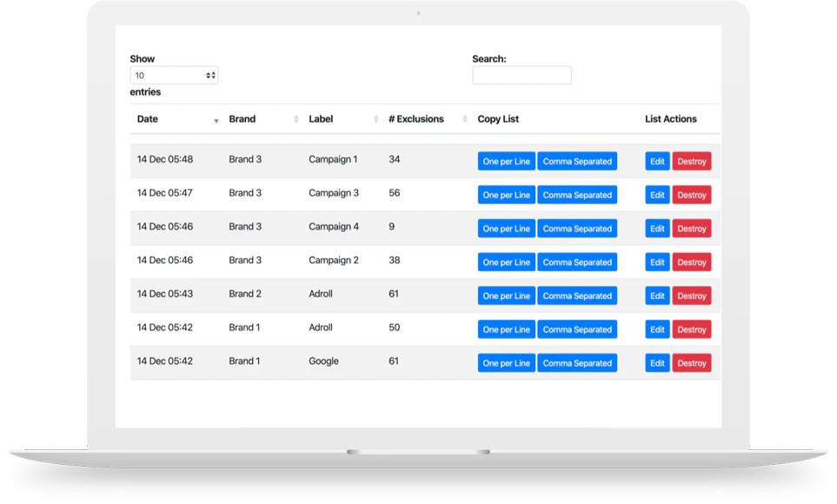Select the date cell 14 Dec 05:48
The width and height of the screenshot is (837, 504).
pyautogui.click(x=165, y=159)
